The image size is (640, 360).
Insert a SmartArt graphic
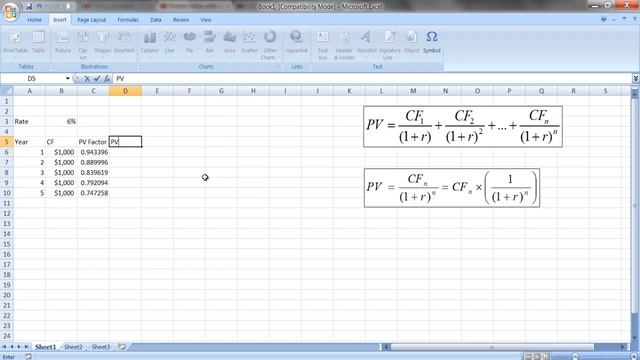124,42
